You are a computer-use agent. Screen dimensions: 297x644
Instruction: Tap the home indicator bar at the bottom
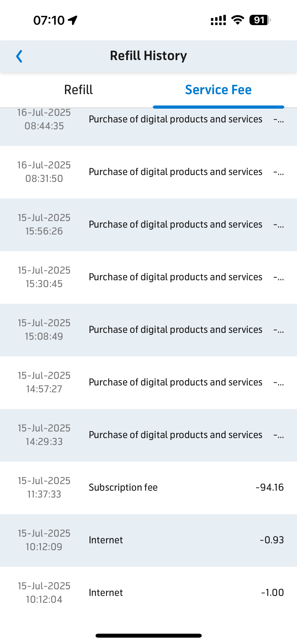click(148, 636)
